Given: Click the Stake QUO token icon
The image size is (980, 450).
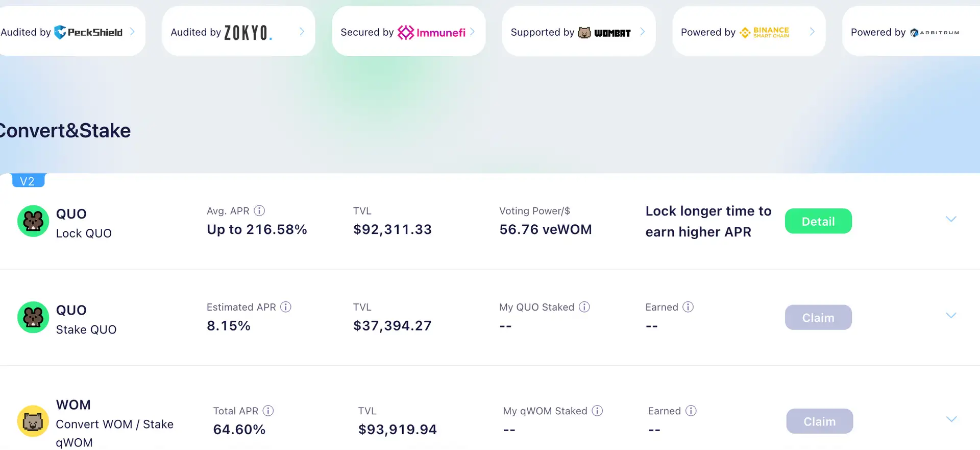Looking at the screenshot, I should click(33, 317).
